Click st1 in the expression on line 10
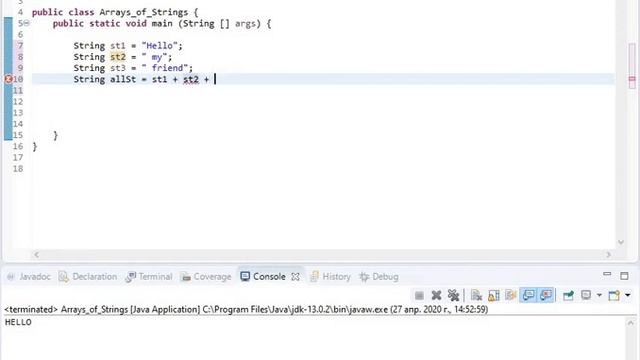Image resolution: width=640 pixels, height=360 pixels. (x=160, y=79)
